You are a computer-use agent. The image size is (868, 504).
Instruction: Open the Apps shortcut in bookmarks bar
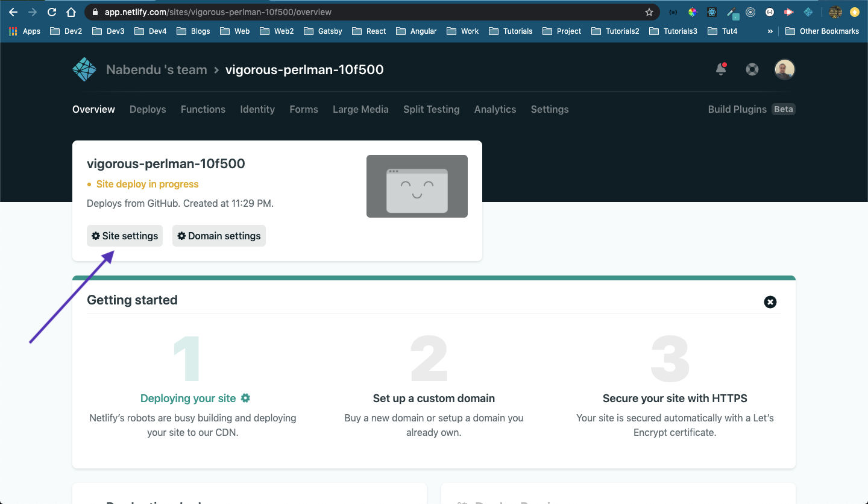(25, 31)
